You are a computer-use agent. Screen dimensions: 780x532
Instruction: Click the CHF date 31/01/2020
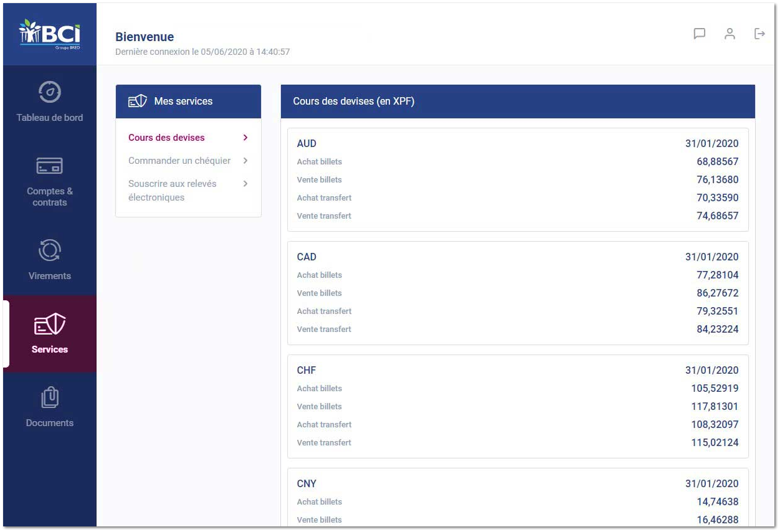(712, 370)
